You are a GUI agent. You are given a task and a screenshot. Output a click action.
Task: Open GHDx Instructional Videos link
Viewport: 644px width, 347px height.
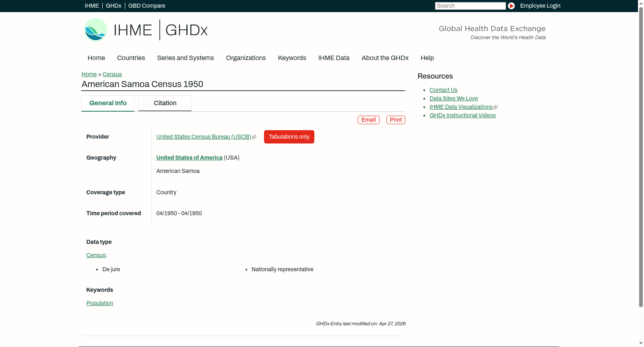tap(462, 115)
